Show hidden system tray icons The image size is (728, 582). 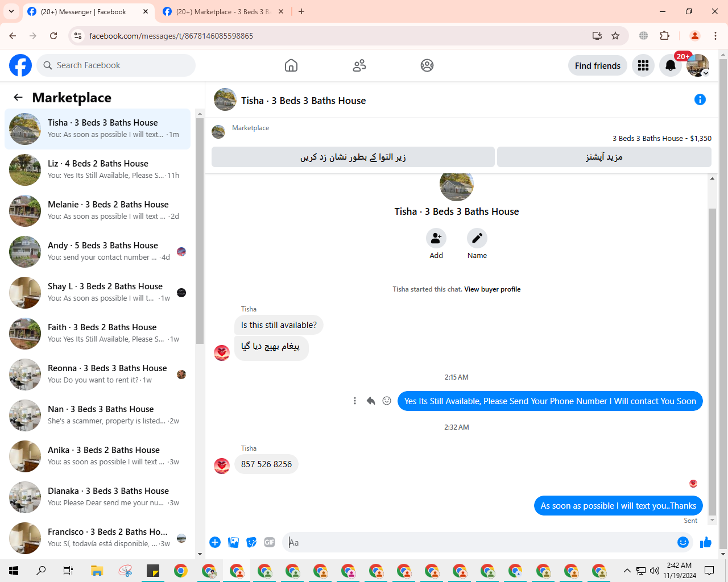[627, 571]
